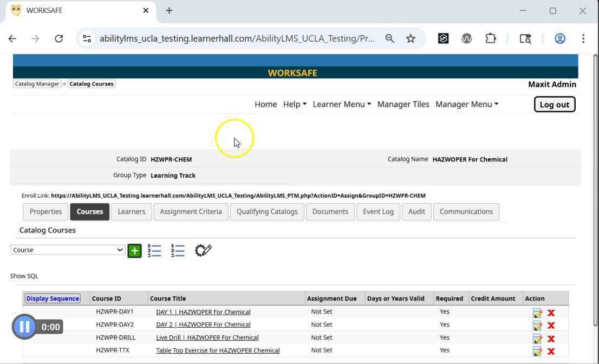The height and width of the screenshot is (364, 599).
Task: Click the gear with pencil settings icon
Action: click(203, 250)
